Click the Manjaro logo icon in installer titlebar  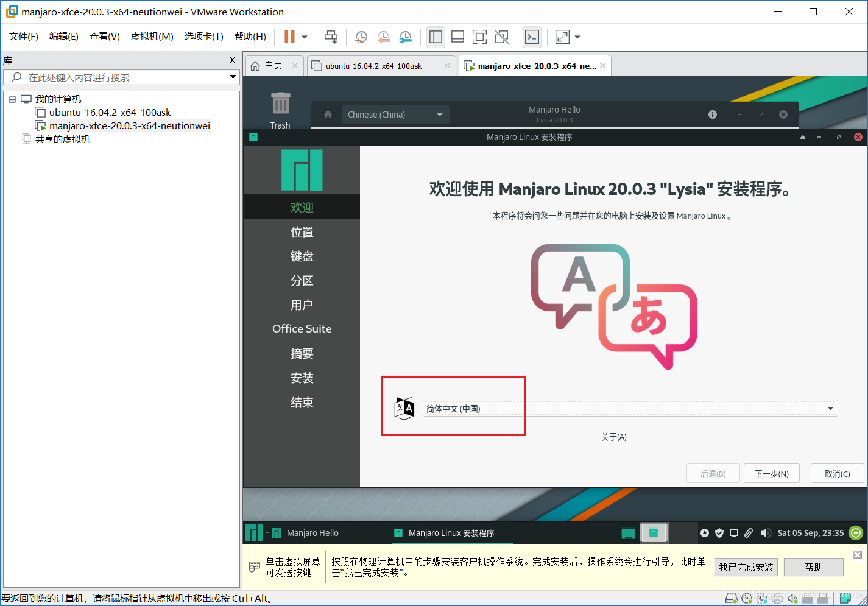pyautogui.click(x=253, y=137)
